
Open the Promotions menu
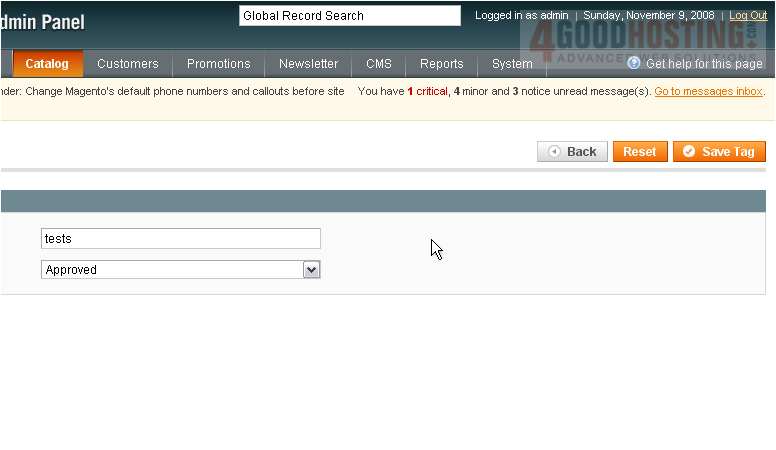pyautogui.click(x=218, y=64)
